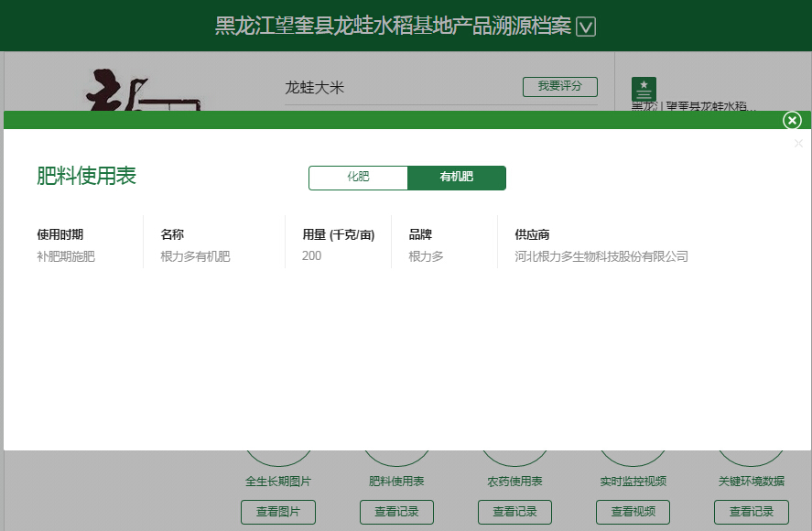Click the green star certificate badge icon
The image size is (812, 531).
(644, 90)
